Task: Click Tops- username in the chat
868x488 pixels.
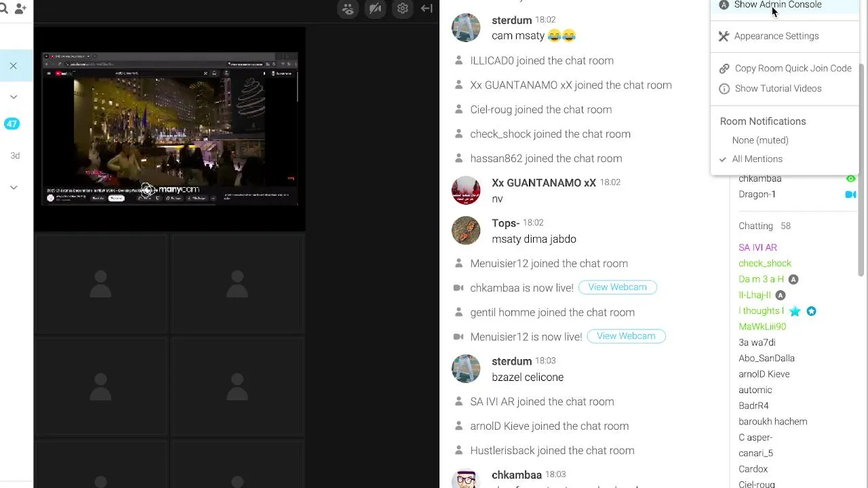Action: tap(505, 223)
